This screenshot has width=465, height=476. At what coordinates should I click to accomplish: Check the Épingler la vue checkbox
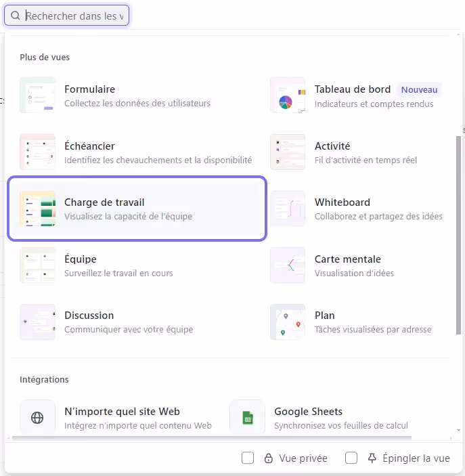click(351, 458)
